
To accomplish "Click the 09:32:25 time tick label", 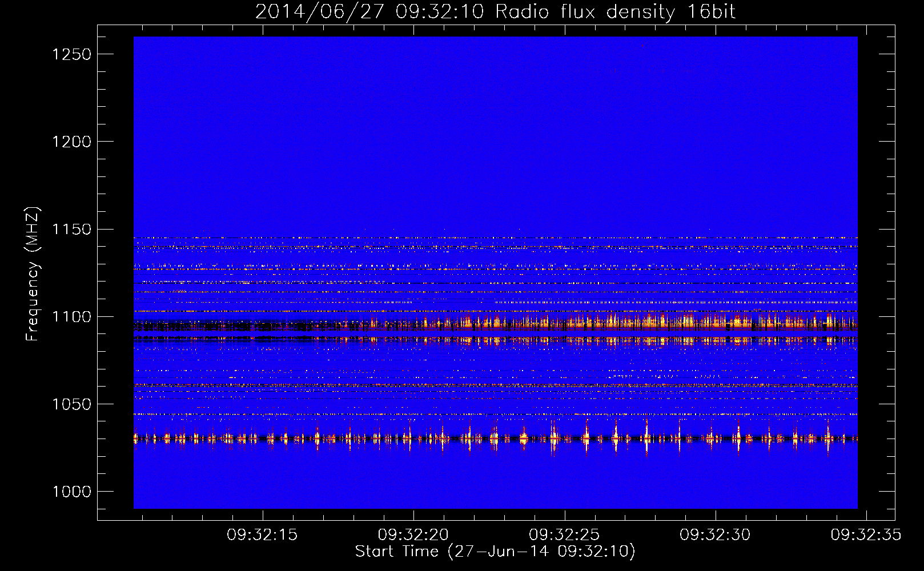I will (564, 535).
